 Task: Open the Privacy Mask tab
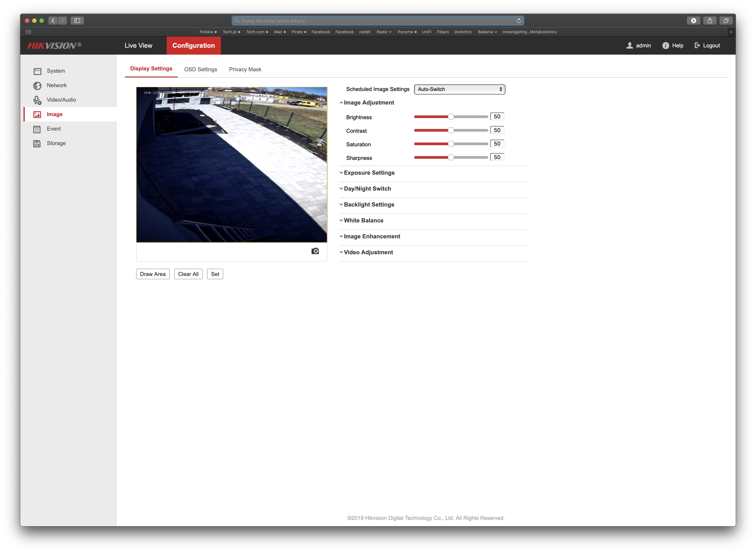point(245,70)
